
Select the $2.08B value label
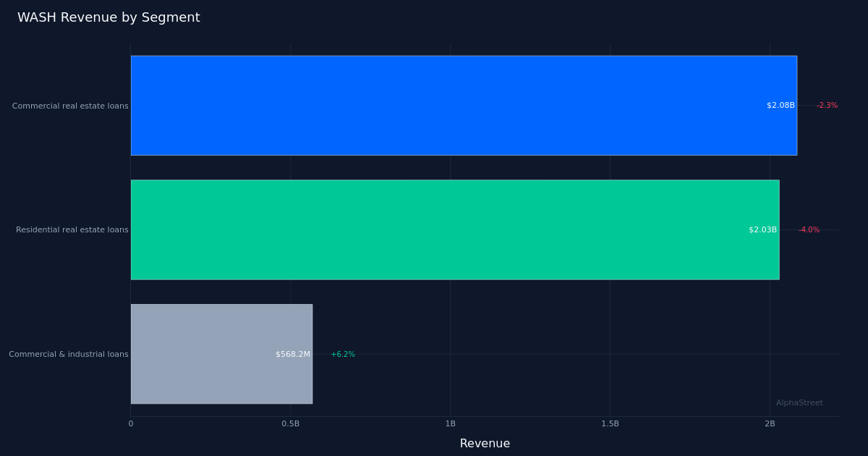pyautogui.click(x=780, y=105)
